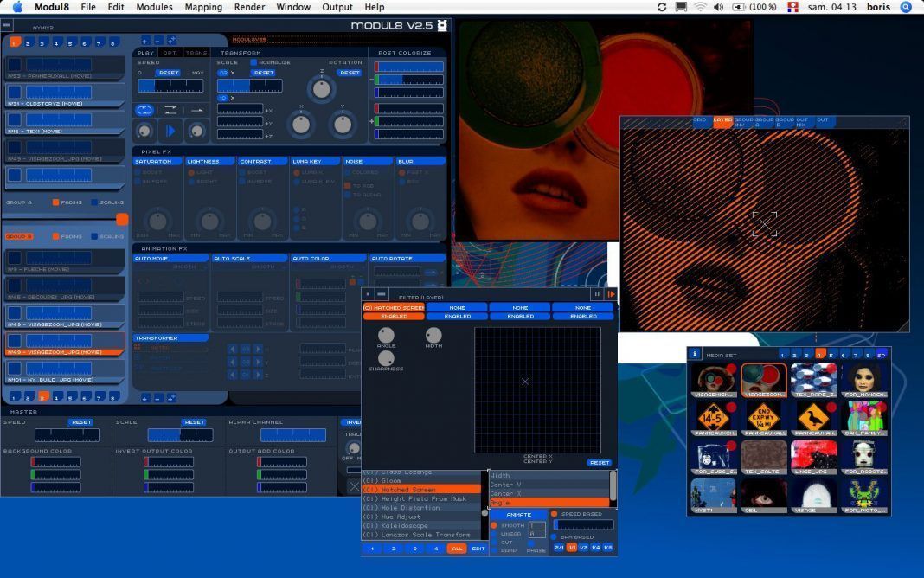Click Reset in the Filter Layer window
This screenshot has height=578, width=924.
pyautogui.click(x=600, y=463)
